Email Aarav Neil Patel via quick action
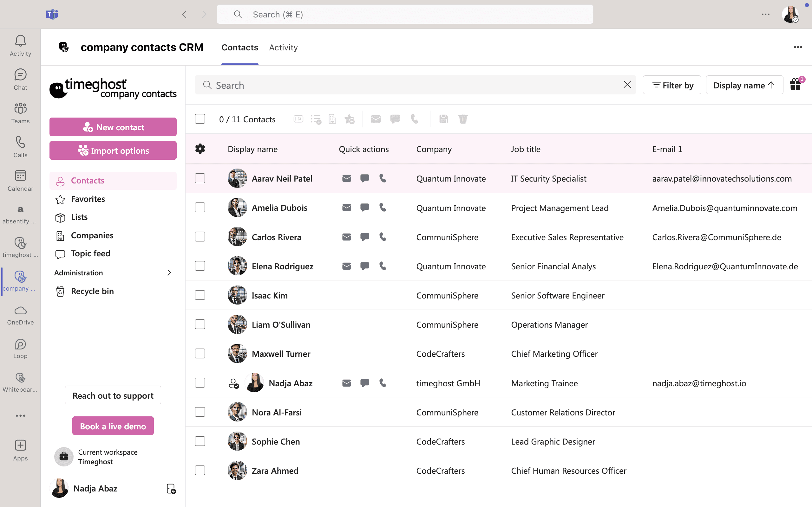This screenshot has width=812, height=507. point(347,178)
